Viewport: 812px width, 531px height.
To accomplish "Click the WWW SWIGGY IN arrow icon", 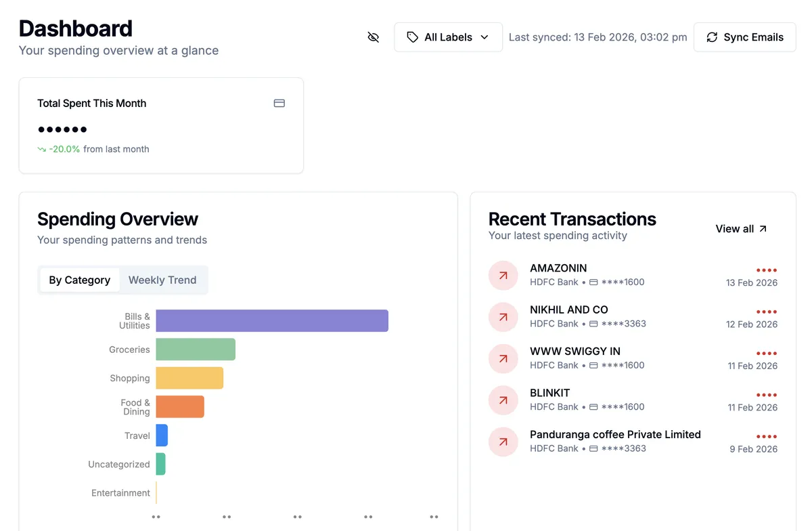I will point(503,359).
